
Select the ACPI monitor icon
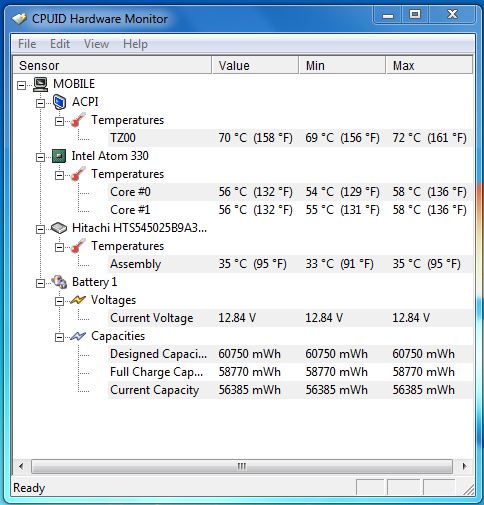pos(59,102)
